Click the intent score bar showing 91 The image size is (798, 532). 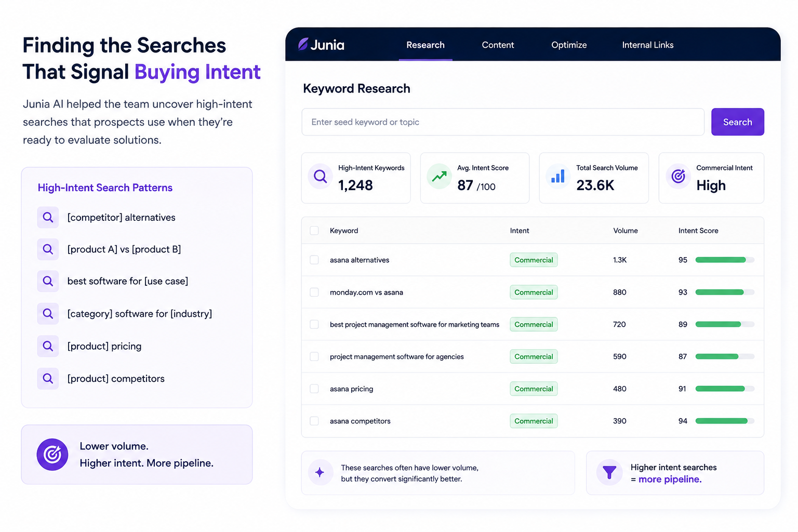click(x=725, y=389)
